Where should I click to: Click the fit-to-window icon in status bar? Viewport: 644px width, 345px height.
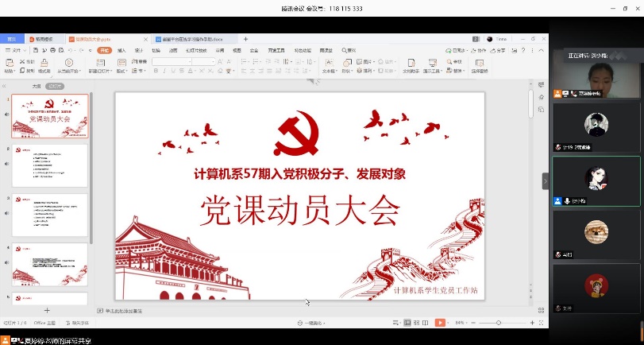[542, 323]
